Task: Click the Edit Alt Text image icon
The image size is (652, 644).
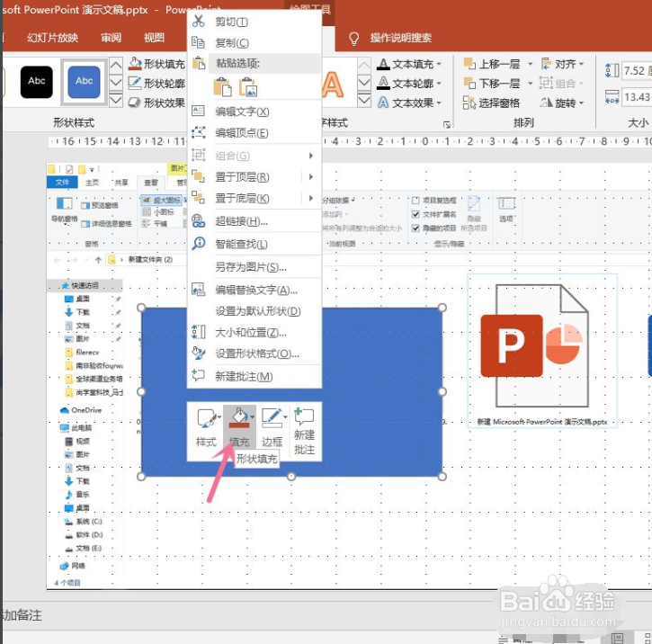Action: pyautogui.click(x=198, y=289)
